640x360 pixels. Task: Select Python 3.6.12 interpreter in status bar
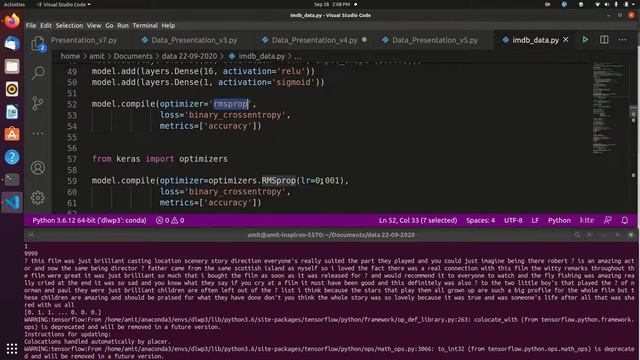tap(89, 220)
